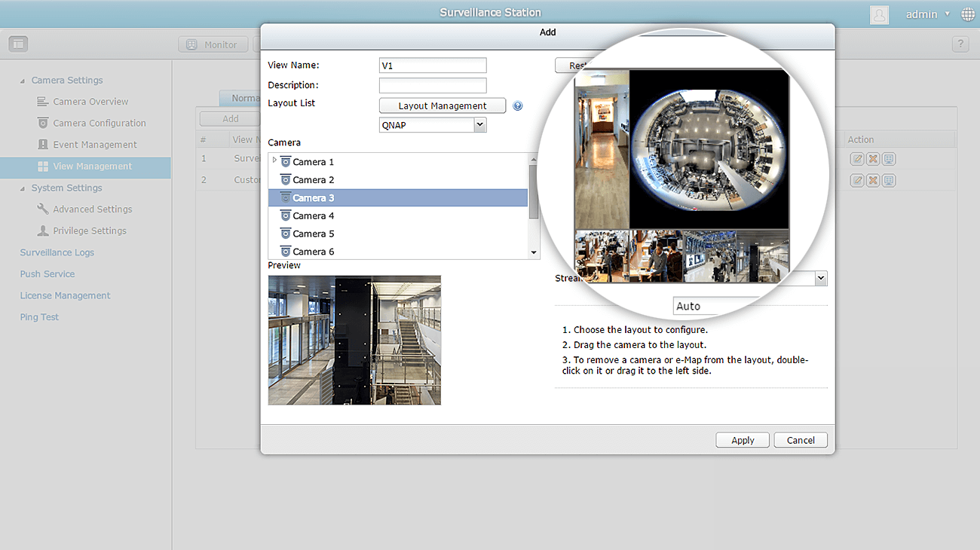
Task: Click the View Name input field
Action: 433,66
